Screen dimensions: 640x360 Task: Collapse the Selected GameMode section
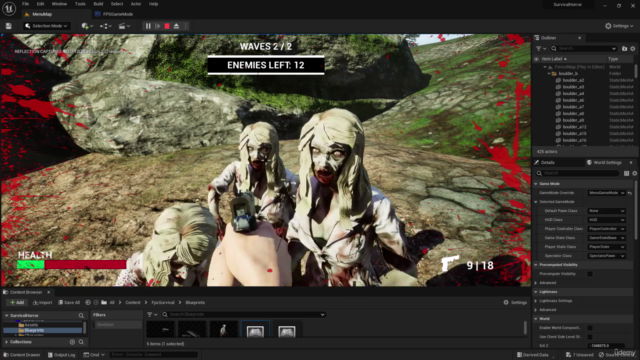(x=536, y=202)
